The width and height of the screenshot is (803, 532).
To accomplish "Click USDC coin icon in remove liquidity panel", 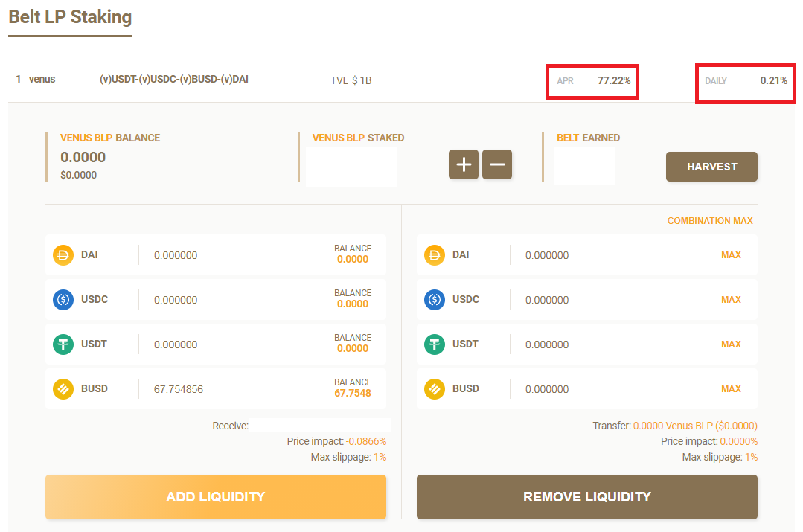I will click(x=435, y=300).
